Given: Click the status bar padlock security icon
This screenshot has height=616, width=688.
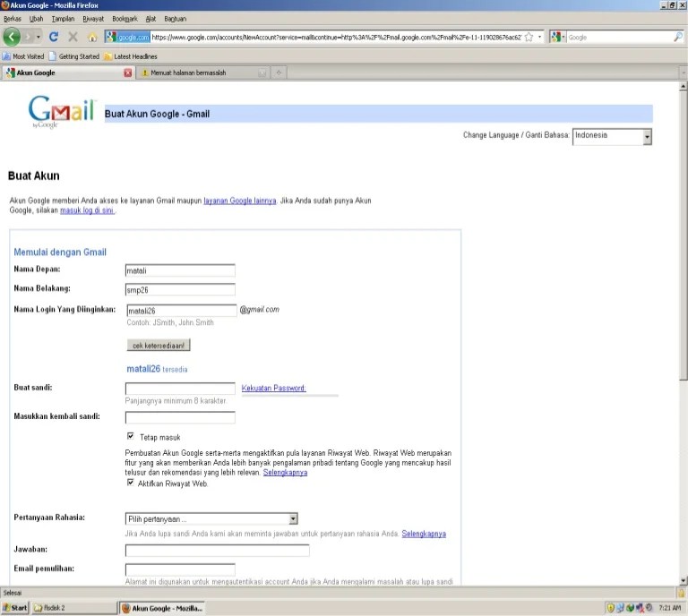Looking at the screenshot, I should (x=681, y=594).
